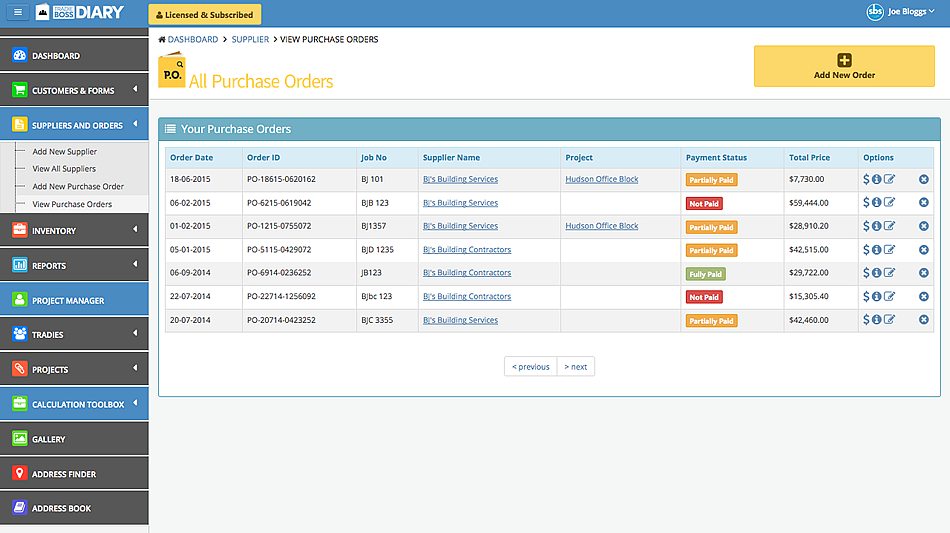Screen dimensions: 950x533
Task: Open the SUPPLIER breadcrumb link
Action: [x=250, y=39]
